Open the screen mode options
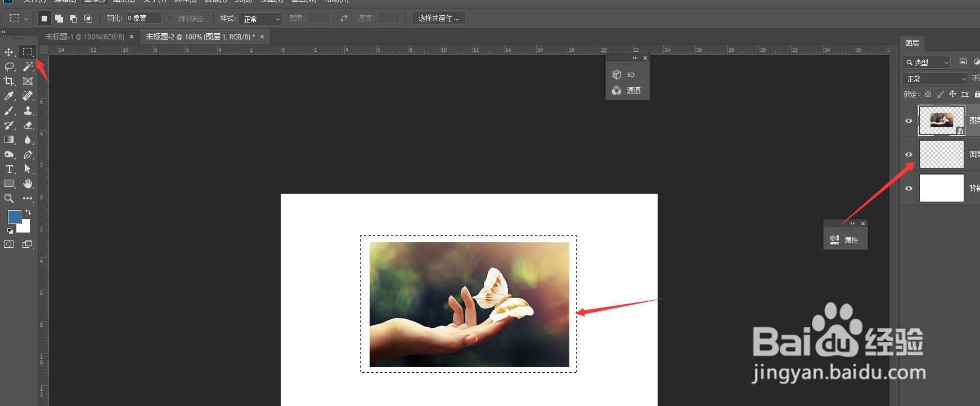This screenshot has width=980, height=406. coord(28,244)
